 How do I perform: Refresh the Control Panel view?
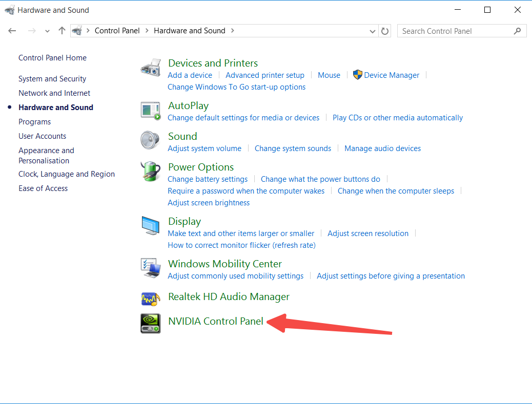(x=385, y=31)
